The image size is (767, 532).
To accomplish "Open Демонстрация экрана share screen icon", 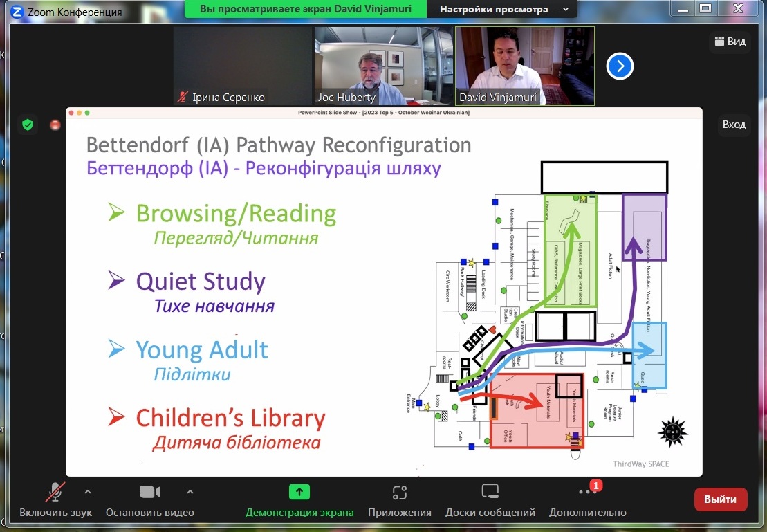I will point(299,492).
